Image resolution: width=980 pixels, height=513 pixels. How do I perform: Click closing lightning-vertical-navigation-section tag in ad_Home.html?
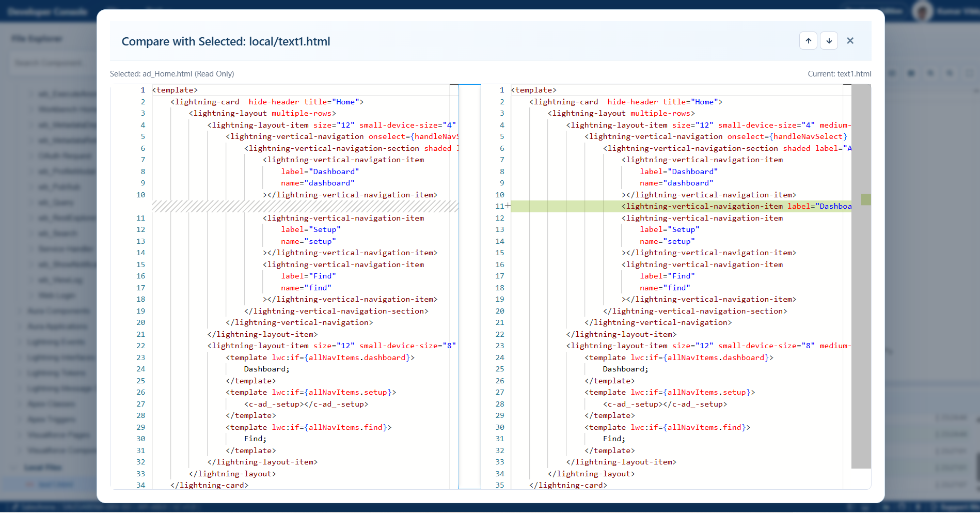[x=336, y=311]
